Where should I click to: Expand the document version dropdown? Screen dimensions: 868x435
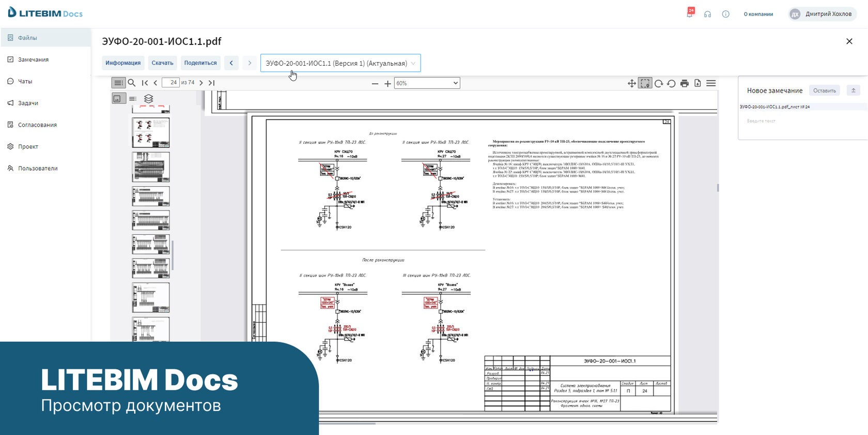coord(340,63)
